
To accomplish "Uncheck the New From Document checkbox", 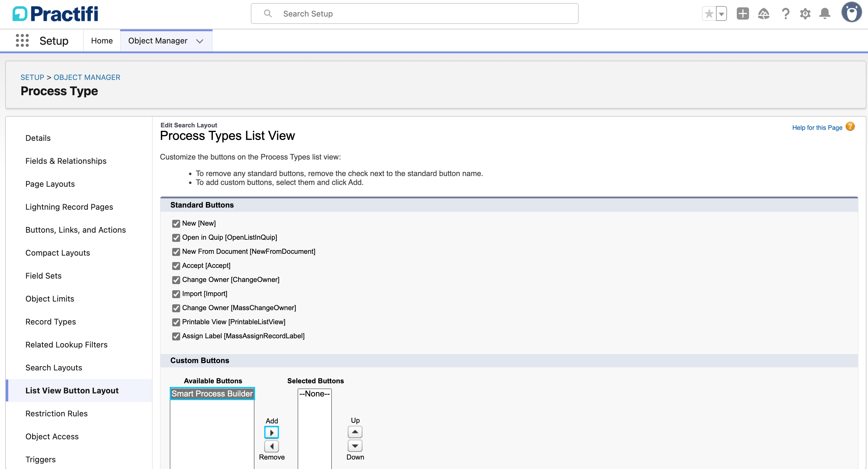I will [176, 252].
